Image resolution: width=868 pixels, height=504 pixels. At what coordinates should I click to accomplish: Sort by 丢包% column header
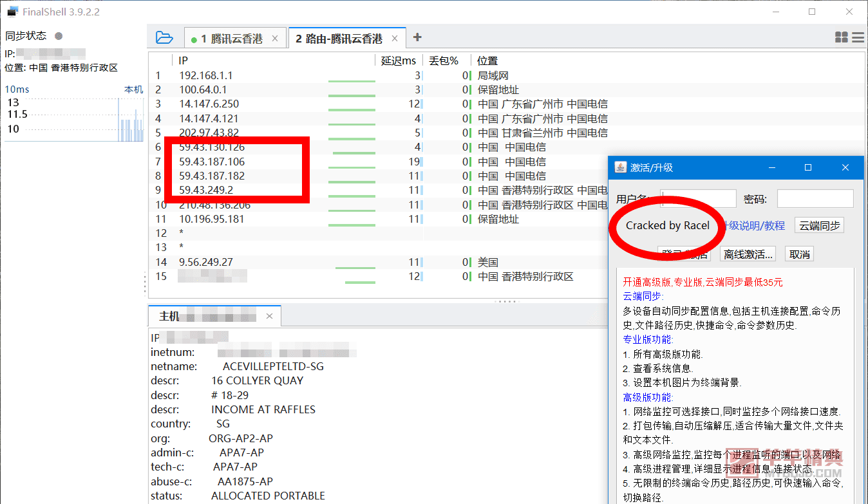(x=444, y=61)
